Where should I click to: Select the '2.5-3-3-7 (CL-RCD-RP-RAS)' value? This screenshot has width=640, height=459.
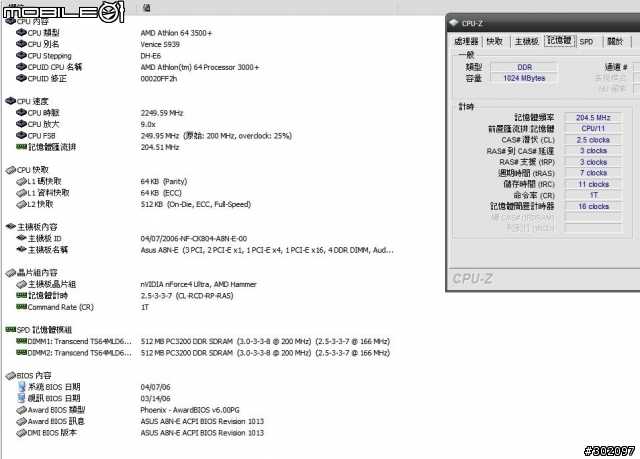click(187, 296)
